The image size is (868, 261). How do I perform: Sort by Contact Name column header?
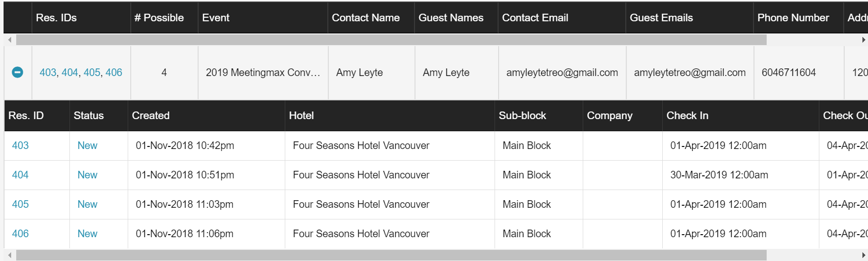[365, 18]
